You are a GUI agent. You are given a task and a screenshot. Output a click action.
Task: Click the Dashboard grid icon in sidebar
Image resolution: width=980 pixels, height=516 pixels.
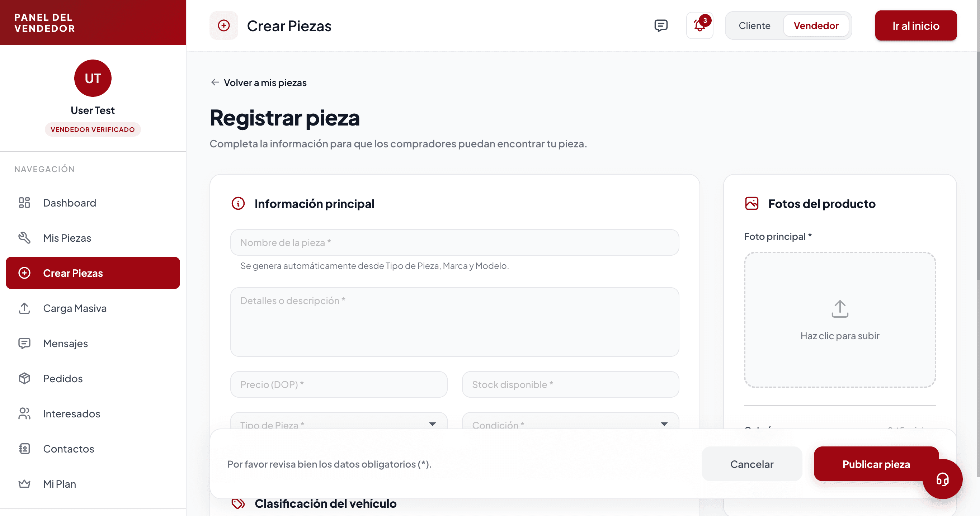24,203
